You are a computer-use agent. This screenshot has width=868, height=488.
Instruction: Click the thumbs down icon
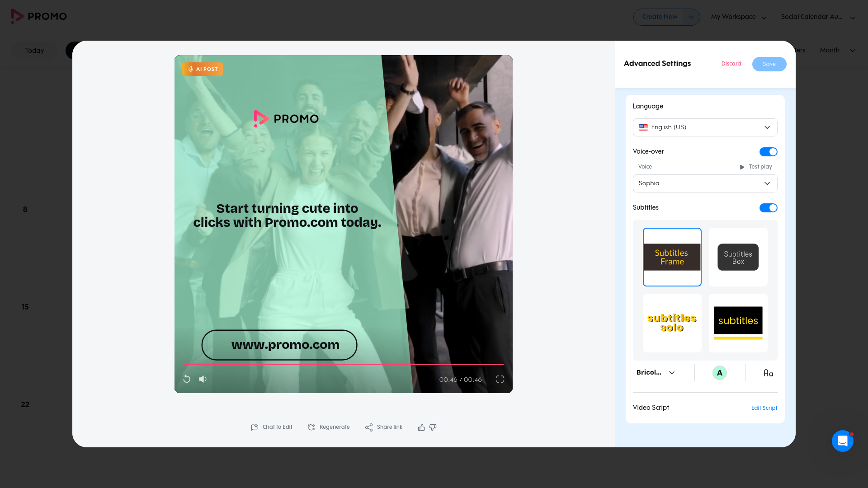(433, 427)
